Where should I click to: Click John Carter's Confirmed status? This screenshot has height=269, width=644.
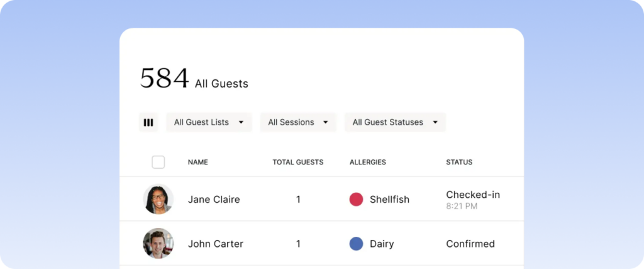pyautogui.click(x=470, y=244)
